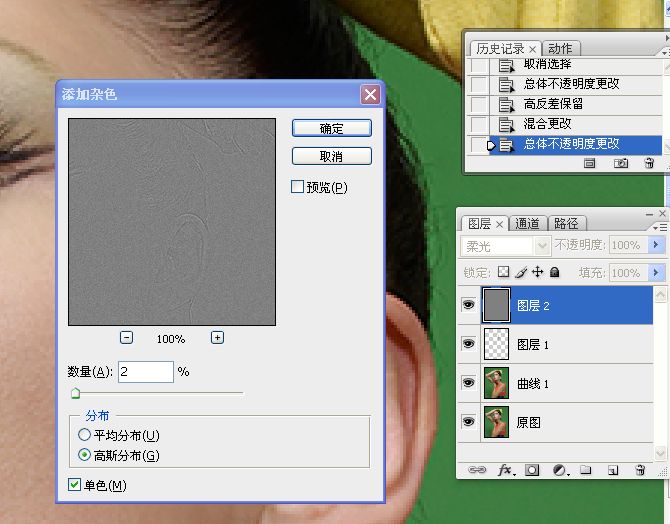Image resolution: width=670 pixels, height=524 pixels.
Task: Close the 图层 tab with its x
Action: tap(499, 224)
